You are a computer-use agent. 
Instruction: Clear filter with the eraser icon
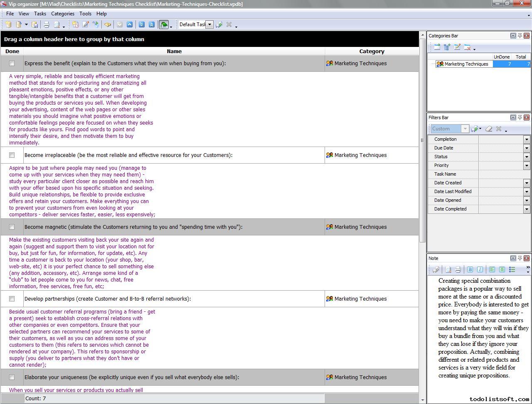[489, 129]
